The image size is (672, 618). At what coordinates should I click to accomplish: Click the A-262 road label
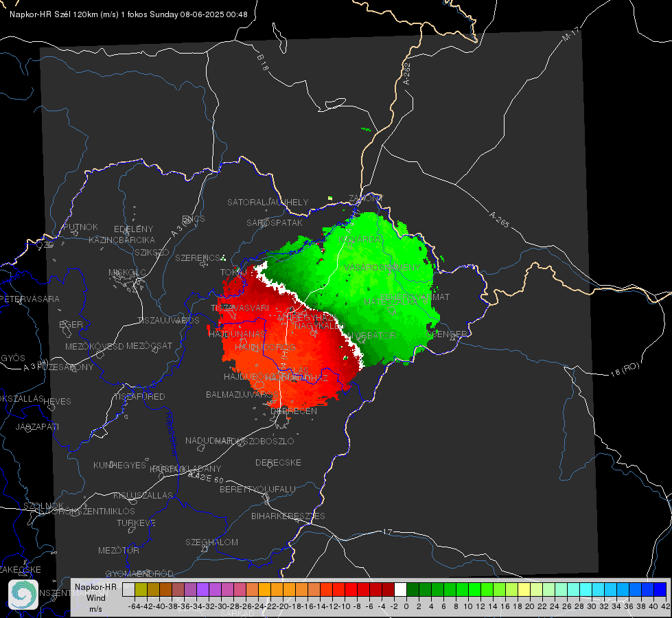[407, 73]
